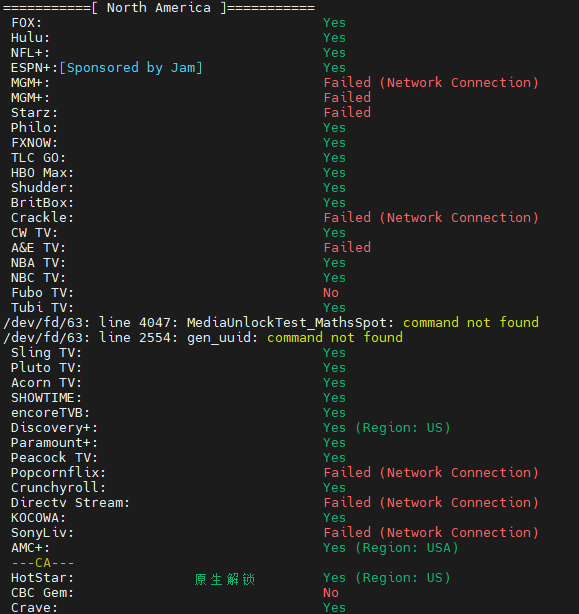Select the Hulu service label
This screenshot has height=614, width=579.
31,38
